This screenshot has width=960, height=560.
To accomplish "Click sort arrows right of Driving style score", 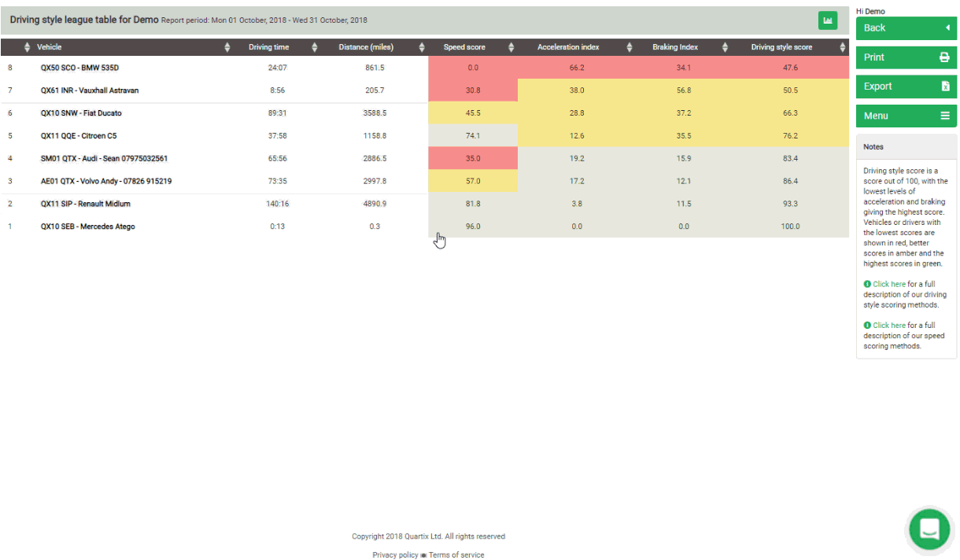I will point(841,47).
